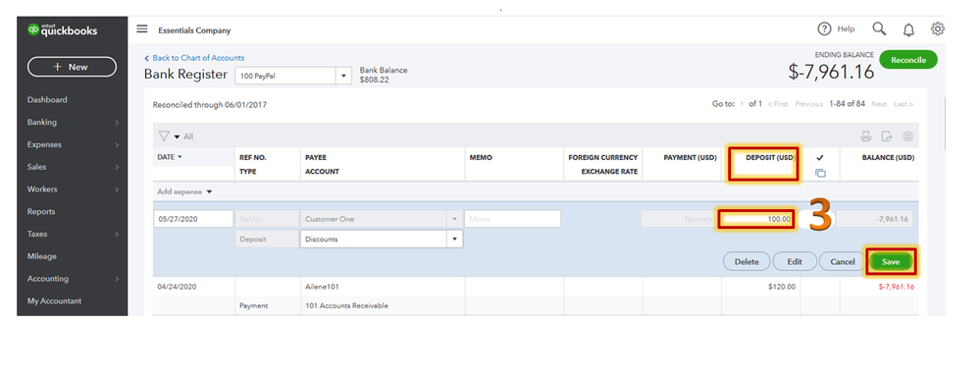
Task: Click the BALANCE (USD) column header
Action: pos(888,157)
